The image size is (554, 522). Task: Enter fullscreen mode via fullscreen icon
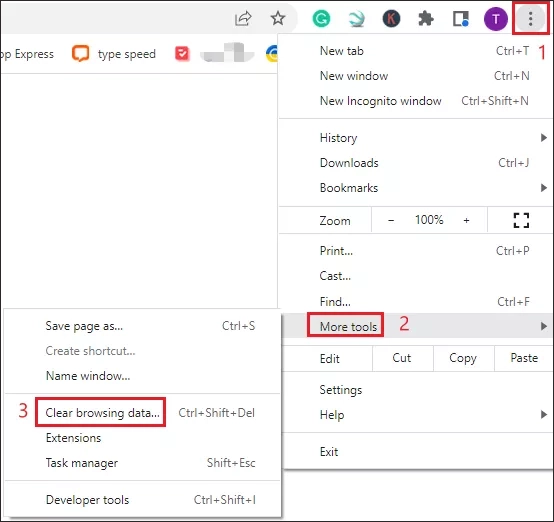coord(521,220)
